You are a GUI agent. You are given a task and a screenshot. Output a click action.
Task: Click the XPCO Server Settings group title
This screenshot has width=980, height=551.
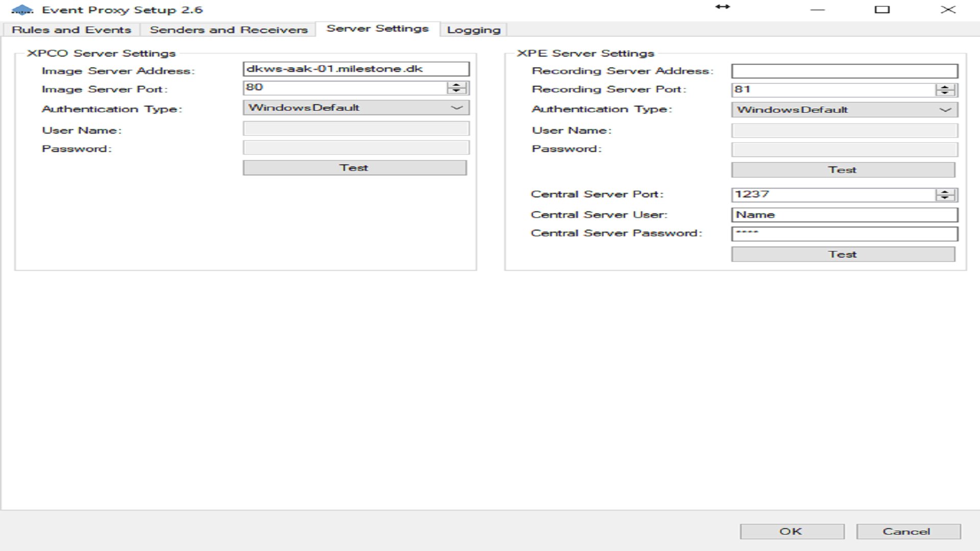(101, 53)
